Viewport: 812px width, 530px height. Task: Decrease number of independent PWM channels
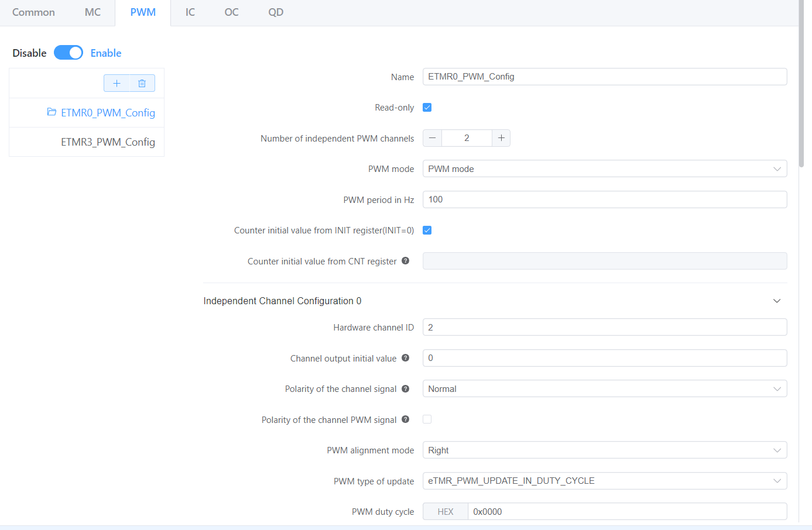pyautogui.click(x=432, y=138)
